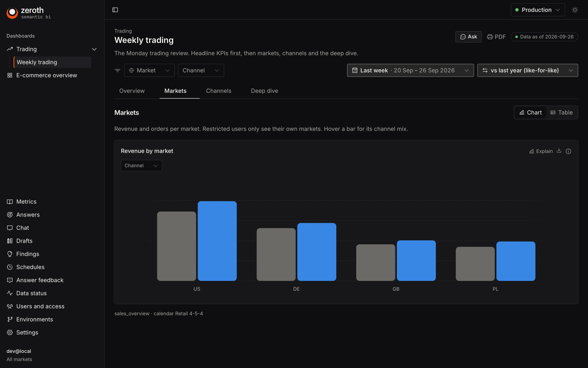Viewport: 588px width, 368px height.
Task: Click the Data as of 2026-09-26 badge
Action: [544, 37]
